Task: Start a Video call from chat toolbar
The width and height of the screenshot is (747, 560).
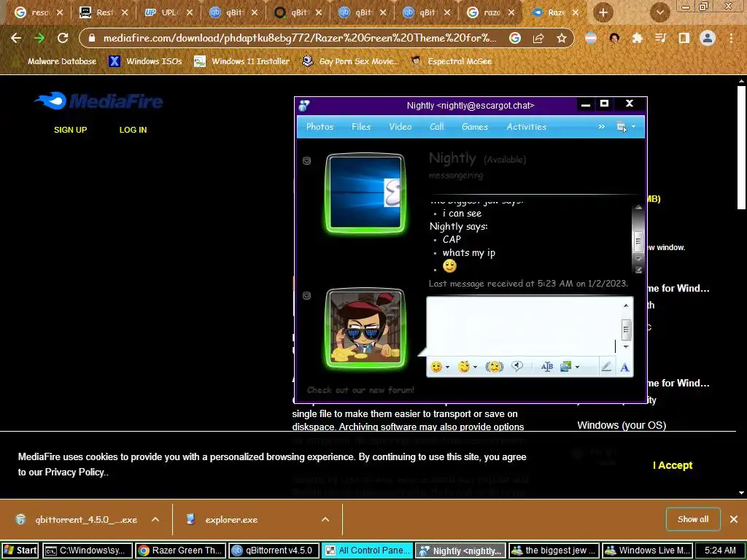Action: coord(400,127)
